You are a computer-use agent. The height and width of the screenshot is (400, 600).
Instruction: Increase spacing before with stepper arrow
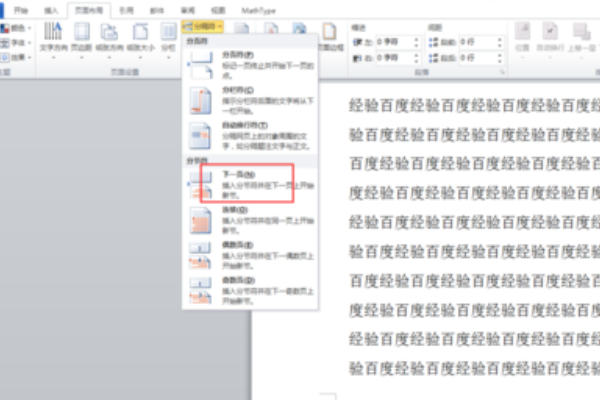[500, 39]
